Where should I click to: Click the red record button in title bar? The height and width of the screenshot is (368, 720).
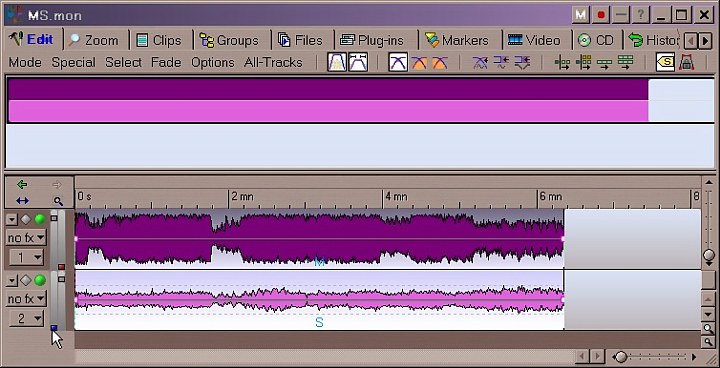coord(601,15)
